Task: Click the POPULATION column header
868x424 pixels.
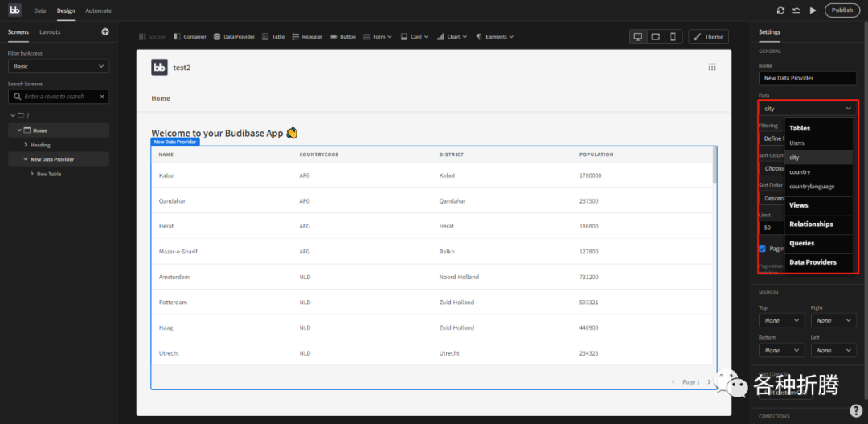Action: pos(596,154)
